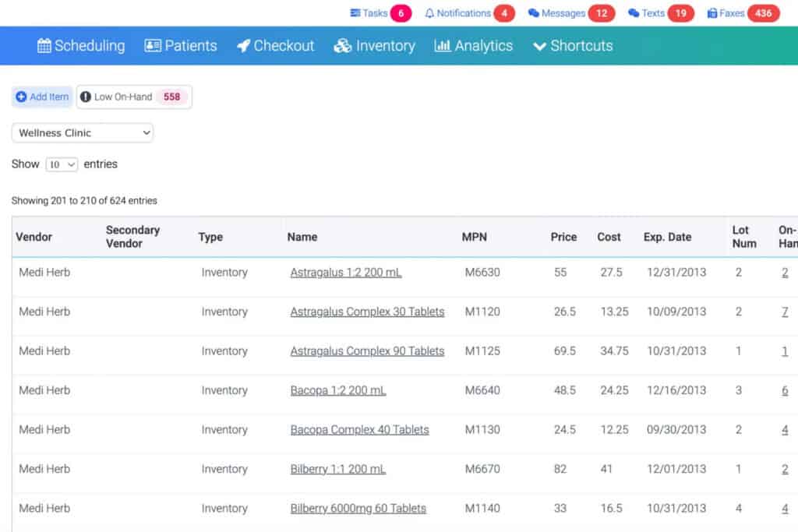Click the 436 Faxes count badge
Image resolution: width=798 pixels, height=532 pixels.
(763, 13)
